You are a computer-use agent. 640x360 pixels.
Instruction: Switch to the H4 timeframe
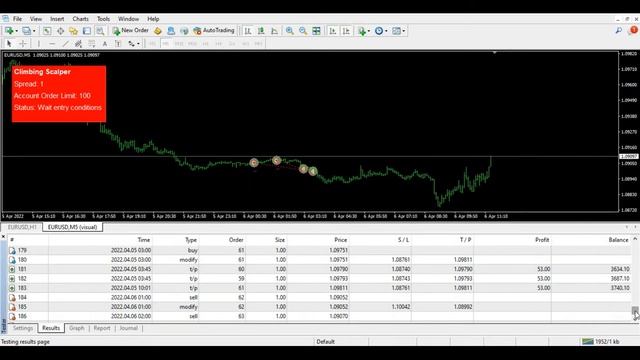[x=218, y=44]
